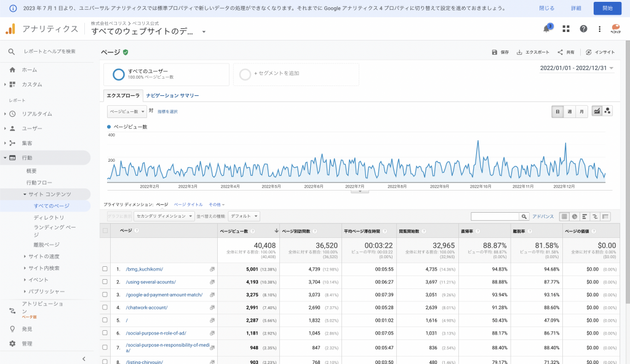Click the share (共有) button
Image resolution: width=630 pixels, height=364 pixels.
tap(566, 52)
